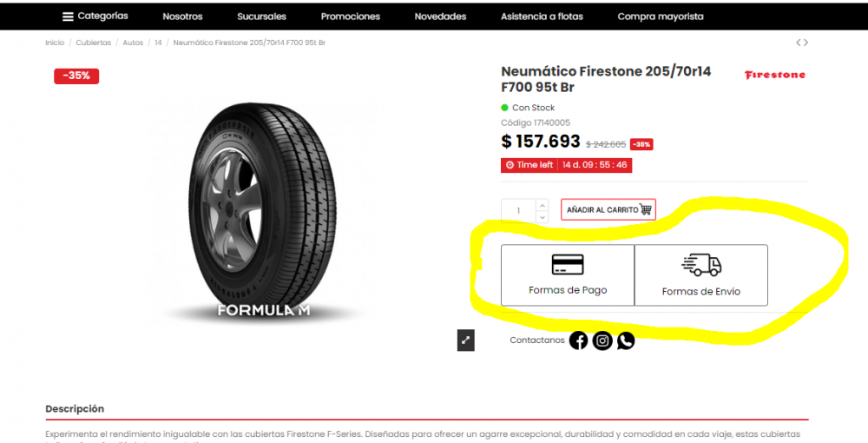Open the Instagram contact icon
868x443 pixels.
[602, 341]
